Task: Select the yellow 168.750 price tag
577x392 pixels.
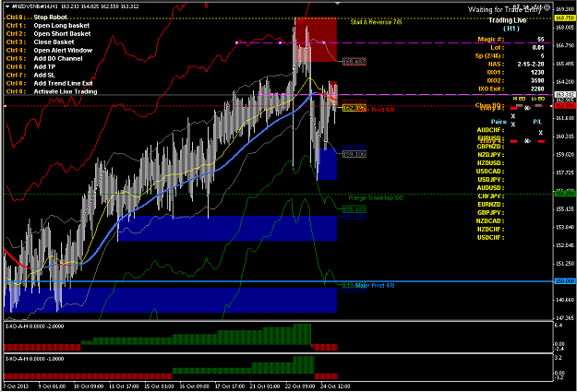Action: pyautogui.click(x=565, y=18)
